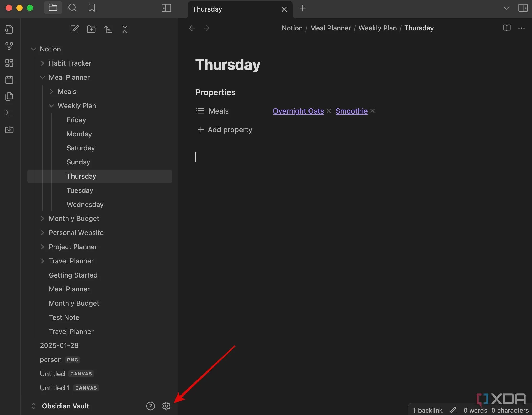Collapse all folders icon
This screenshot has height=415, width=532.
tap(125, 29)
